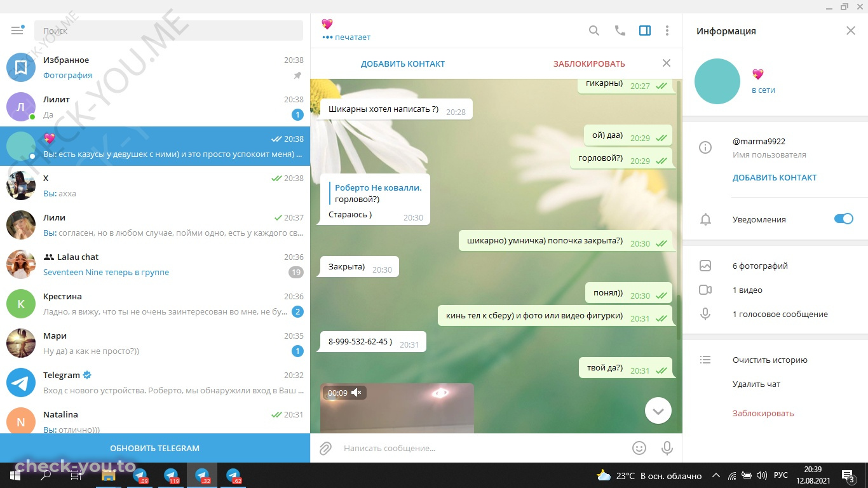Toggle the Уведомления switch
Screen dimensions: 868x488
tap(844, 219)
